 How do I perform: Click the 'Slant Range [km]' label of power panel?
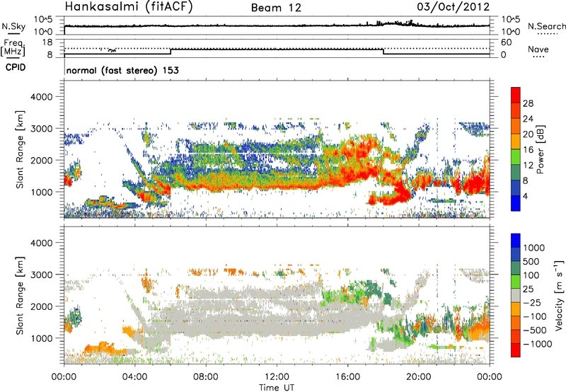click(x=20, y=149)
